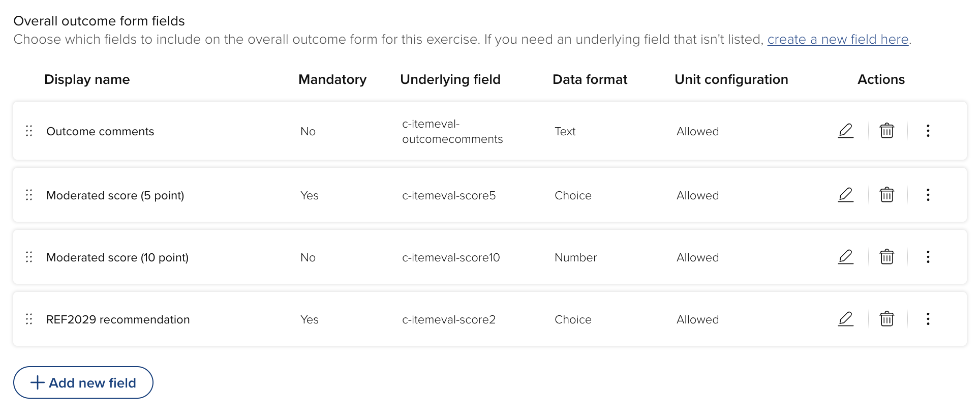Click the Mandatory column header
Viewport: 980px width, 416px height.
point(332,79)
